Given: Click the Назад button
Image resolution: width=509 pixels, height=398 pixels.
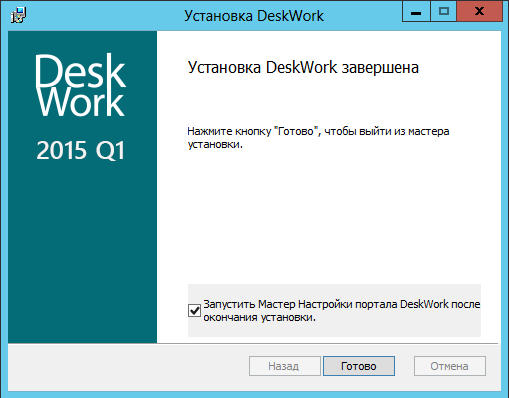Looking at the screenshot, I should [x=285, y=366].
